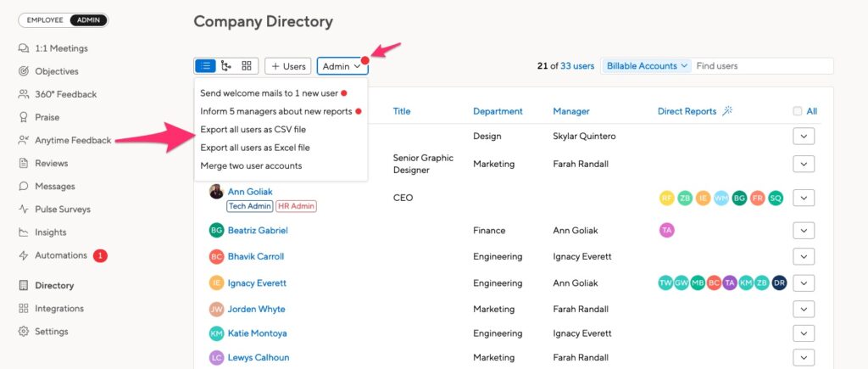Open Billable Accounts filter dropdown

(647, 66)
